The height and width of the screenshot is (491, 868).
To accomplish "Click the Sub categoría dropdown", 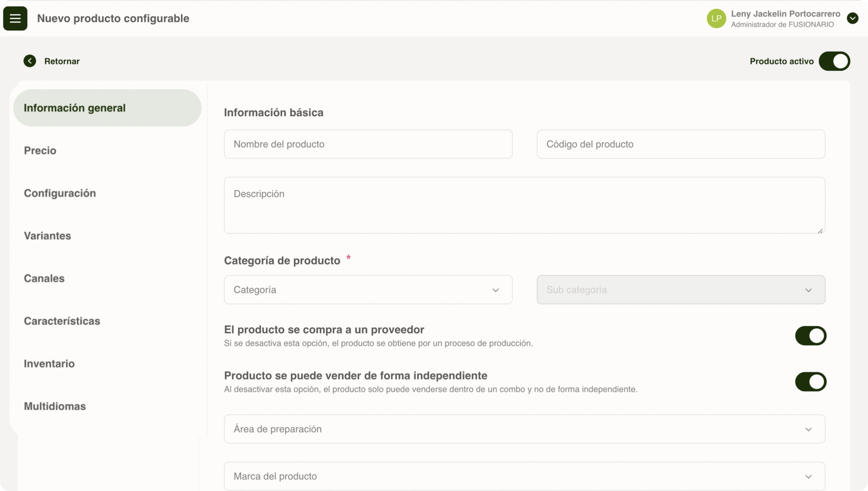I will click(681, 290).
